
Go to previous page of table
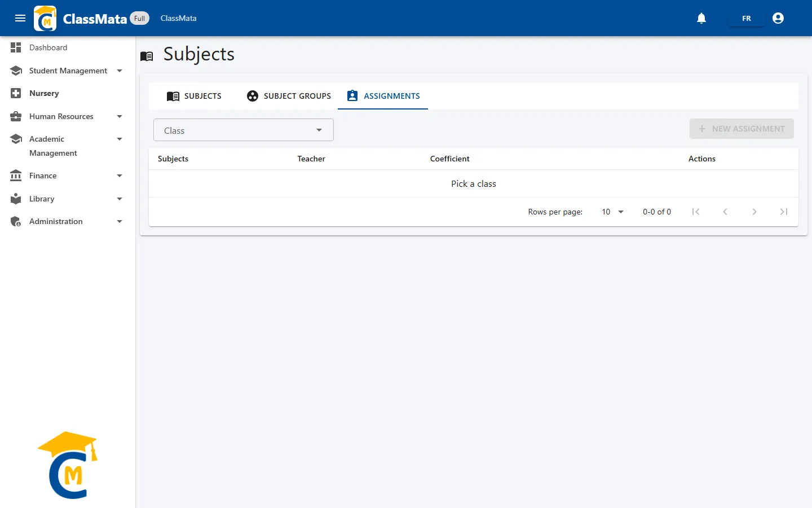(x=725, y=212)
